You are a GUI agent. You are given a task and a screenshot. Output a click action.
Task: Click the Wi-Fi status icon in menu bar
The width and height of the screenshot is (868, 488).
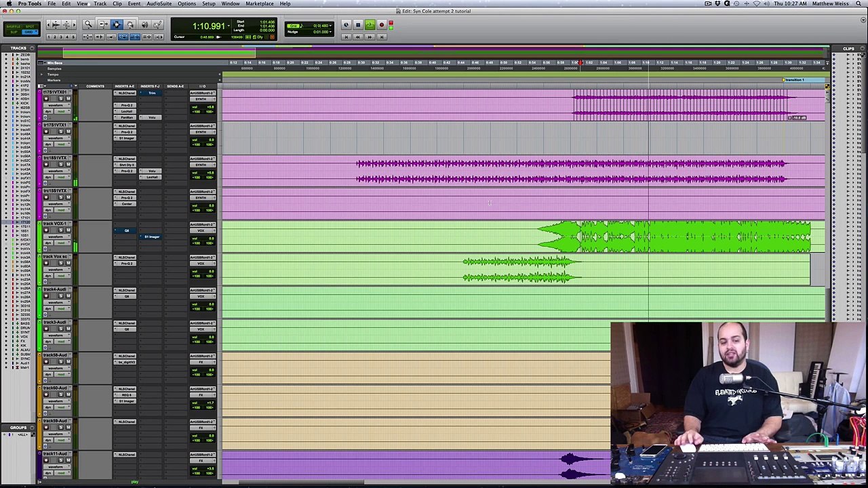[757, 3]
